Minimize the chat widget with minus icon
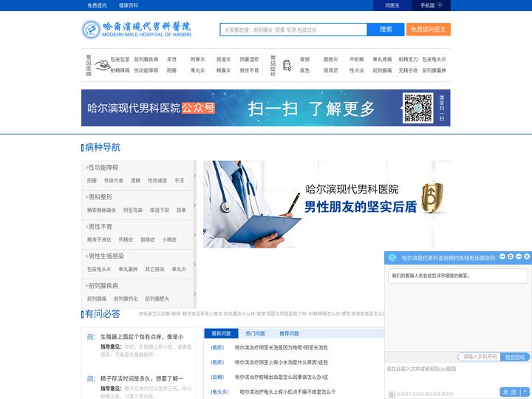 click(519, 257)
